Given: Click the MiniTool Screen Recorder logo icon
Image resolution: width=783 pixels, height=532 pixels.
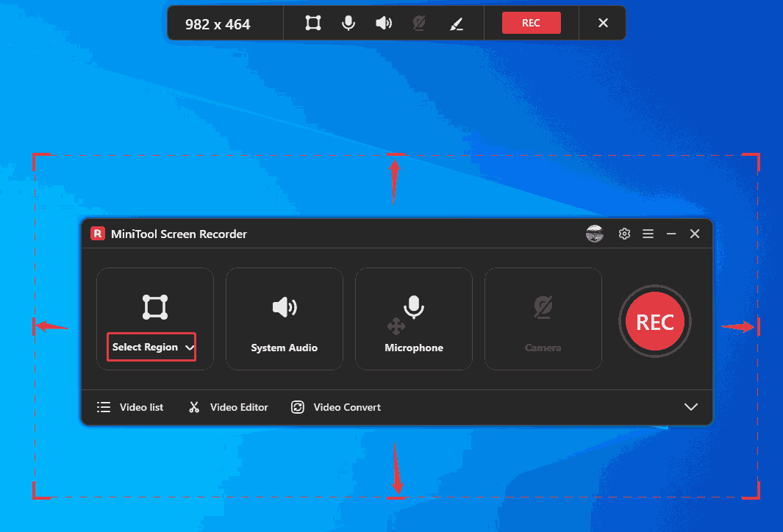Looking at the screenshot, I should point(99,234).
